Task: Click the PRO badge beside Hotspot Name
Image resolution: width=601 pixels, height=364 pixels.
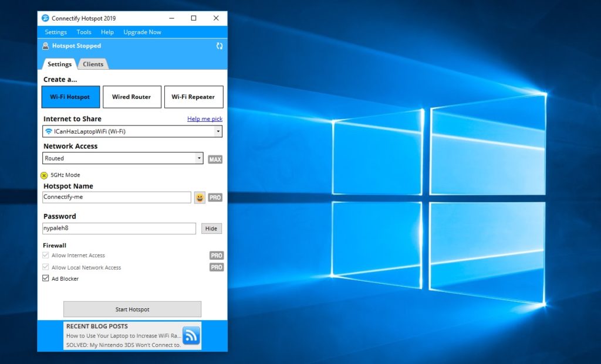Action: tap(215, 198)
